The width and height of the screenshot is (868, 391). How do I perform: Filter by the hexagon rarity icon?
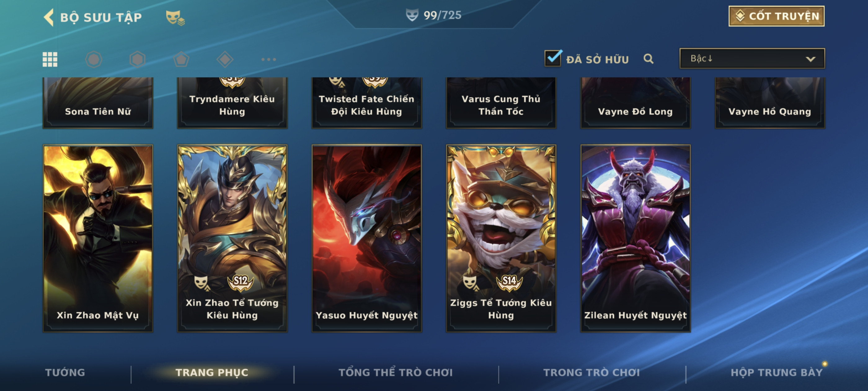coord(137,59)
